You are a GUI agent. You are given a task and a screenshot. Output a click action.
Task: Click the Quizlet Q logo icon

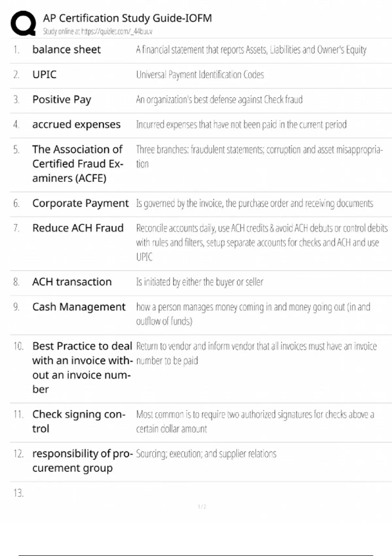(x=23, y=23)
